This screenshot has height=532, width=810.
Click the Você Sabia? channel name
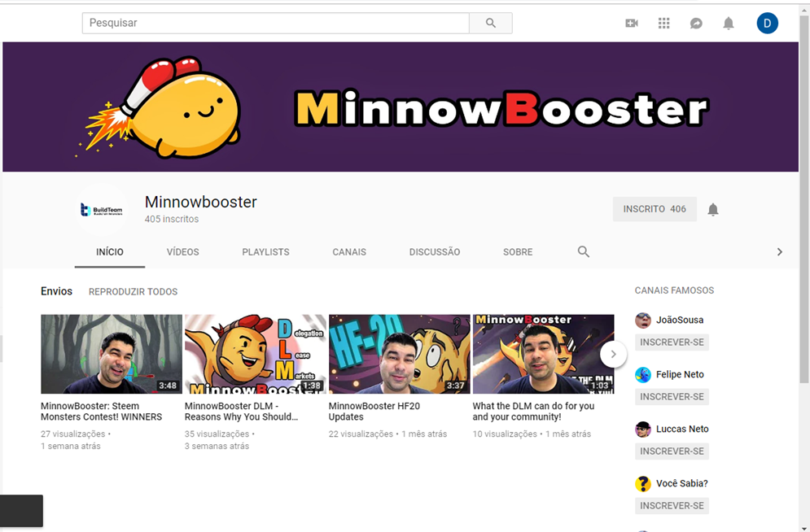pos(682,483)
